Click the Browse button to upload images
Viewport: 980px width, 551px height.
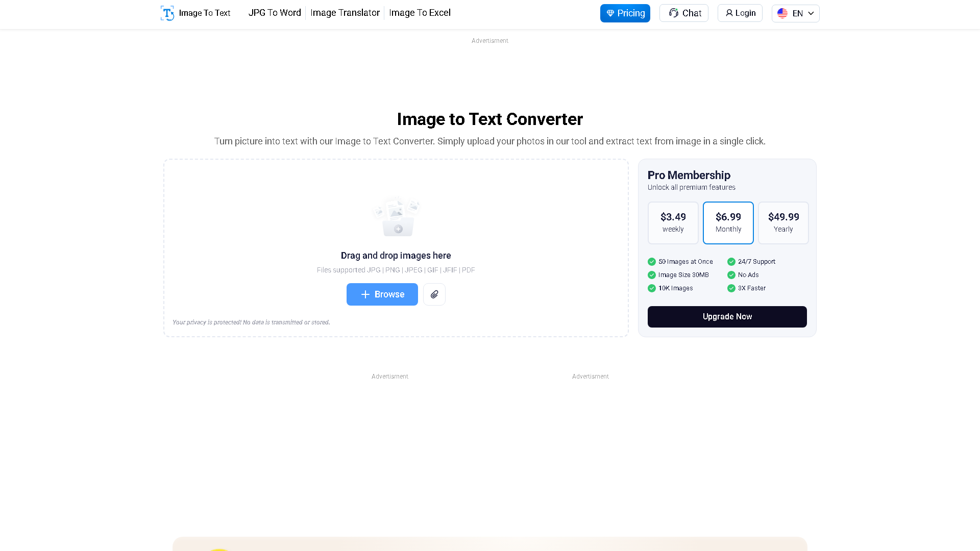tap(382, 294)
